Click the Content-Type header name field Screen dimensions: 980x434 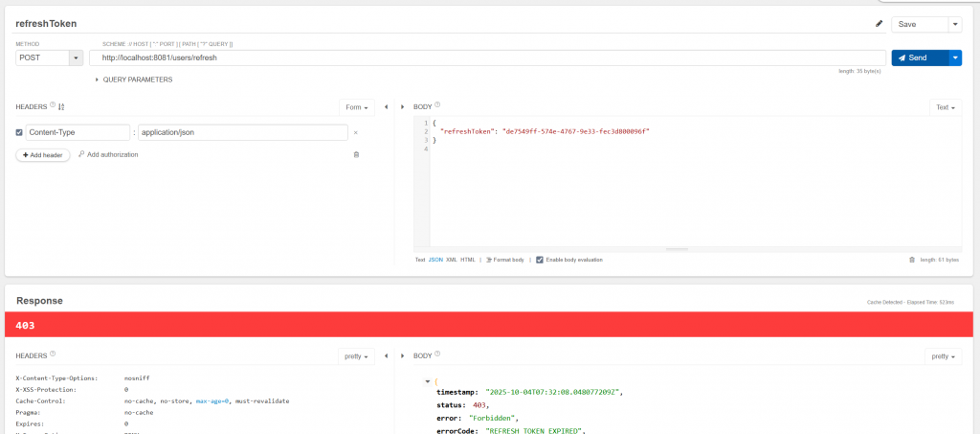point(78,132)
